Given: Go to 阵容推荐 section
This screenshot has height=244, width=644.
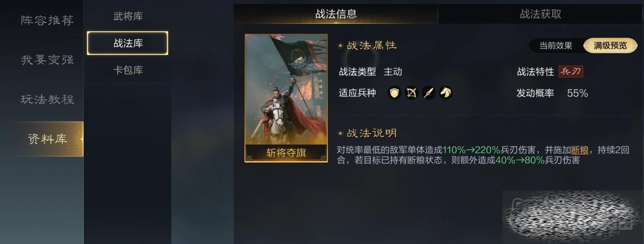Looking at the screenshot, I should pyautogui.click(x=47, y=20).
